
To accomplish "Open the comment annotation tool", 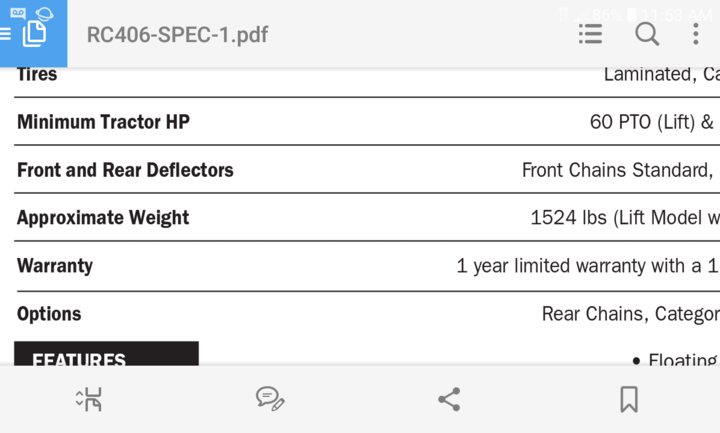I will click(x=270, y=399).
